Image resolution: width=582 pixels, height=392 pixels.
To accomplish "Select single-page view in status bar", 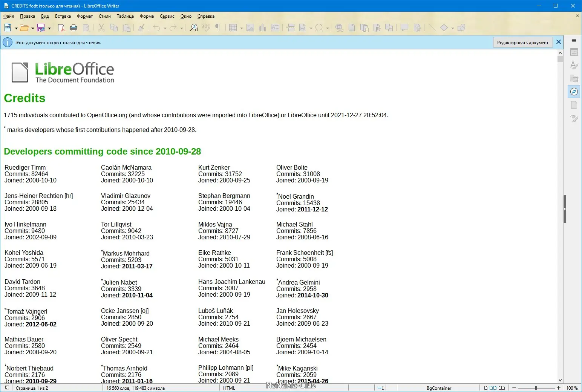I will (x=486, y=388).
